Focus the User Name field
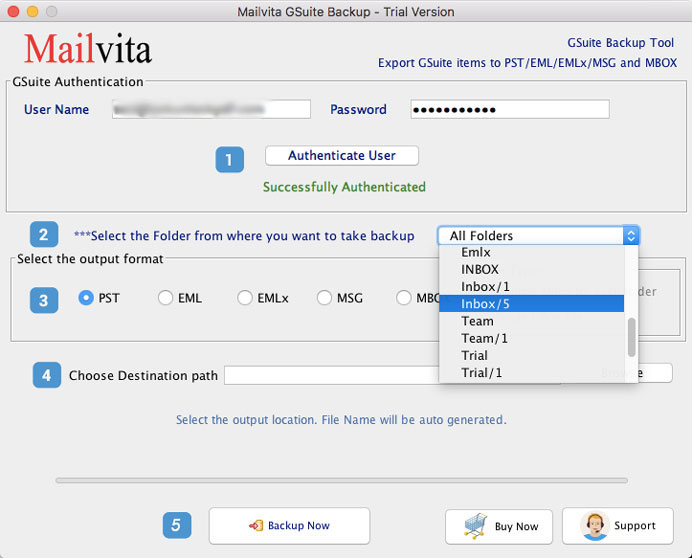 (x=211, y=109)
